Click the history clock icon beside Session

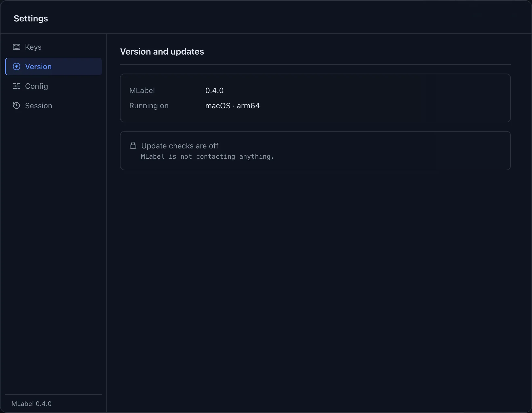(17, 106)
